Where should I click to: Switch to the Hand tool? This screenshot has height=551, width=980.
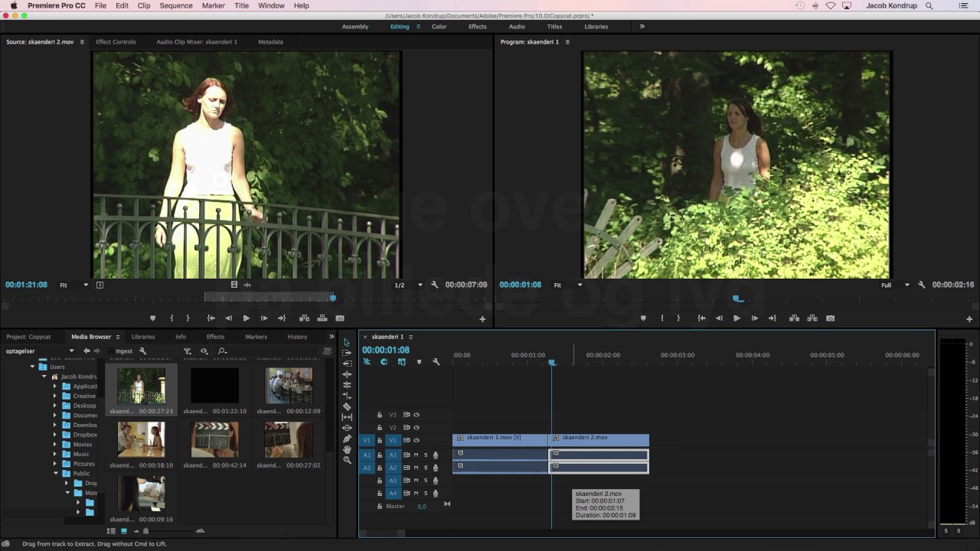pos(347,449)
